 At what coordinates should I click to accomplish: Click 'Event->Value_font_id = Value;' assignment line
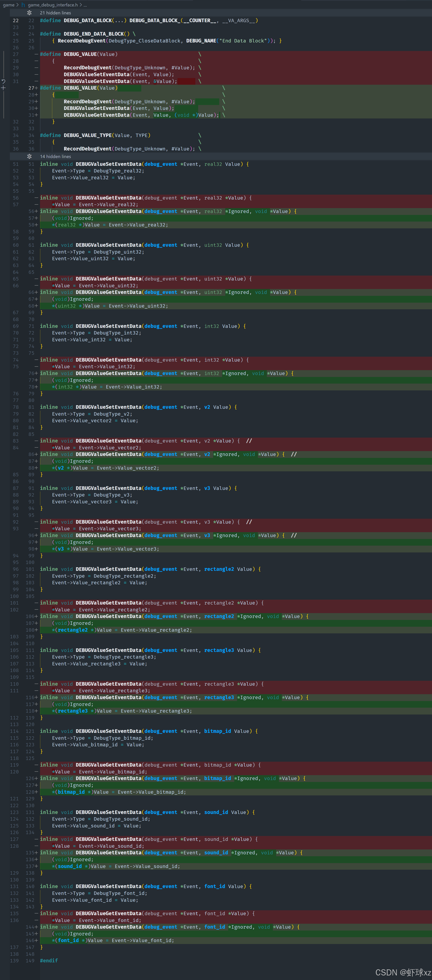tap(95, 900)
